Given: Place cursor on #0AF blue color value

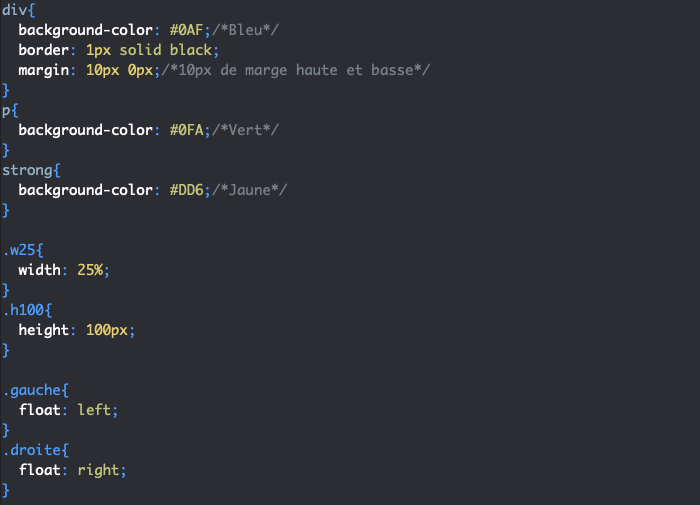Looking at the screenshot, I should pyautogui.click(x=186, y=30).
